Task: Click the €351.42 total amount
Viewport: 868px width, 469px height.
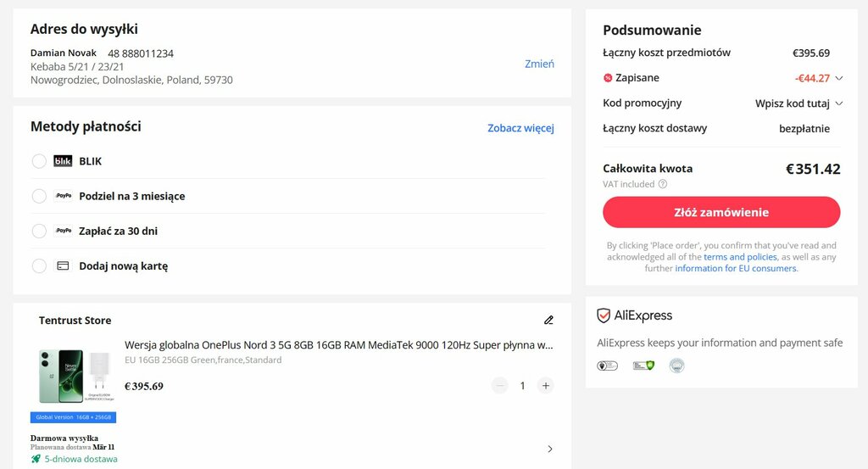Action: pyautogui.click(x=813, y=169)
